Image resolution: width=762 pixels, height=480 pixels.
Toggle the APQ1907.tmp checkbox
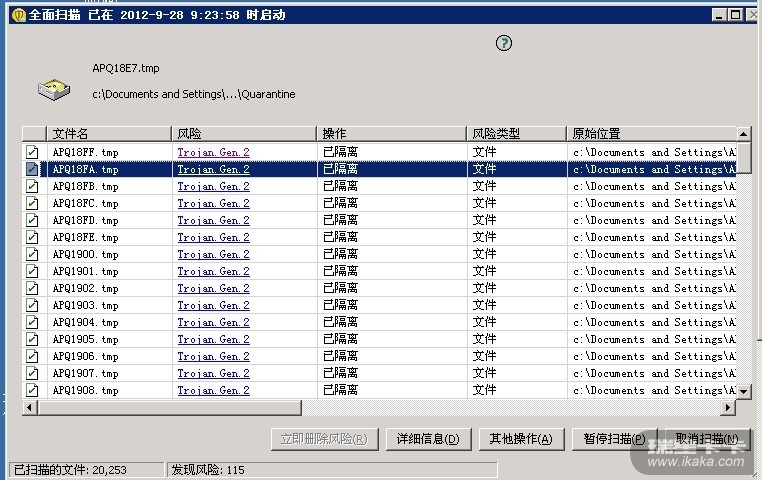(32, 374)
